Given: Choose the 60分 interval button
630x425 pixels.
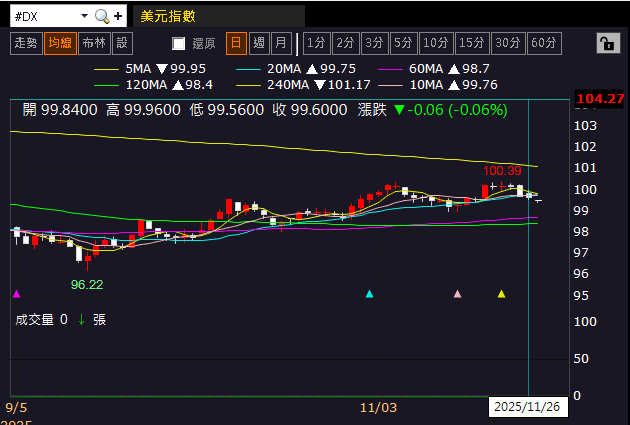Looking at the screenshot, I should pos(544,43).
